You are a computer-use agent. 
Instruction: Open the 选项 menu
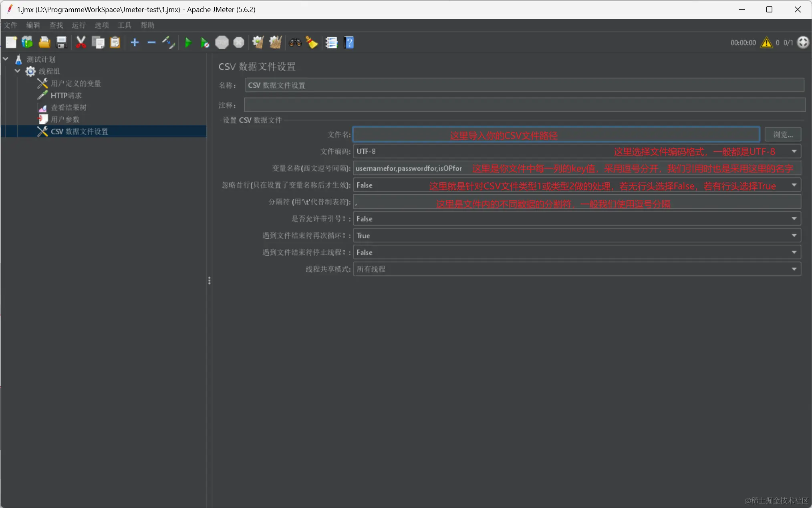101,25
